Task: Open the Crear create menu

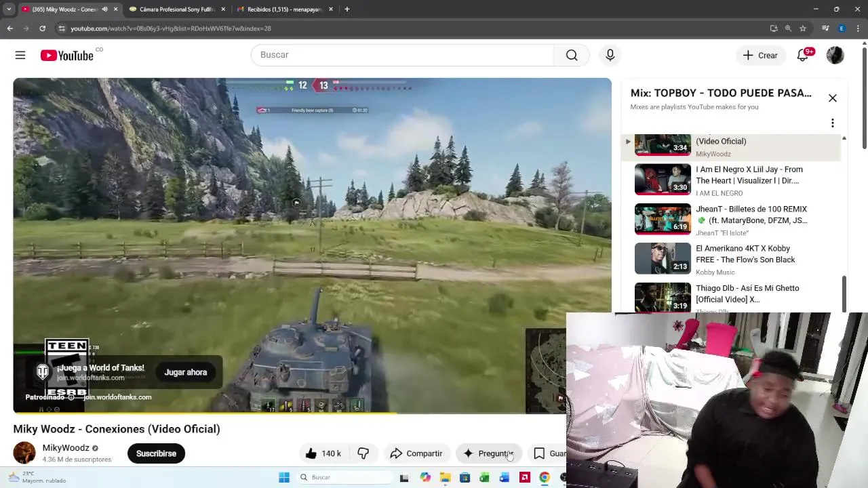Action: (x=760, y=56)
